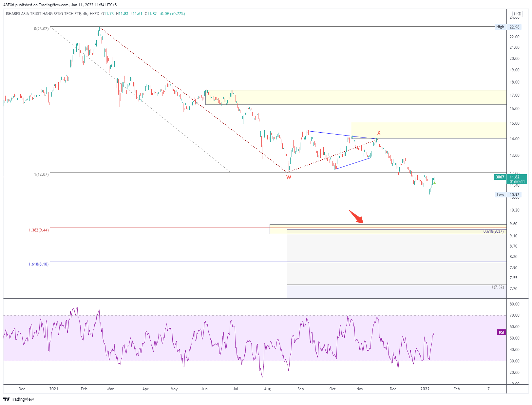The image size is (532, 405).
Task: Click the Nov date axis label
Action: click(360, 389)
